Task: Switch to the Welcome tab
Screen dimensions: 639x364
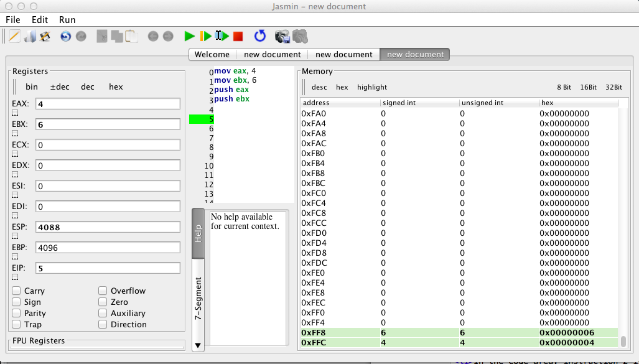Action: point(212,54)
